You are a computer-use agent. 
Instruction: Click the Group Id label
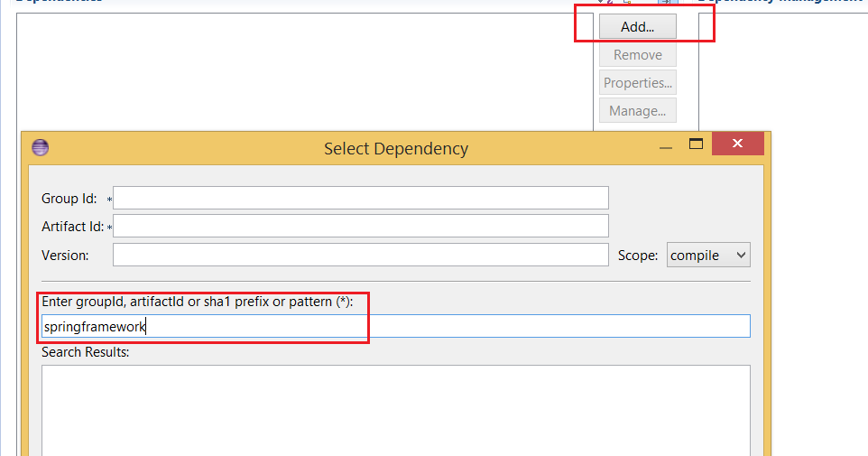pos(69,199)
